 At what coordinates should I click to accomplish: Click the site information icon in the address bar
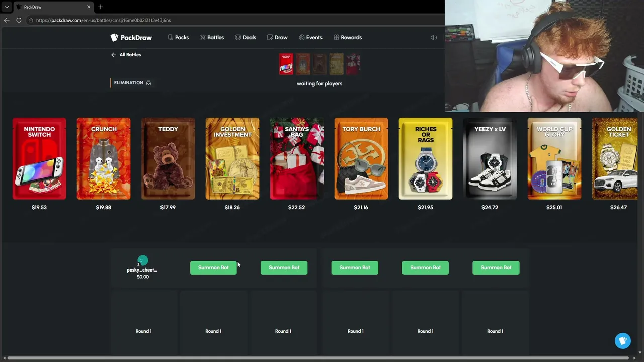(31, 20)
